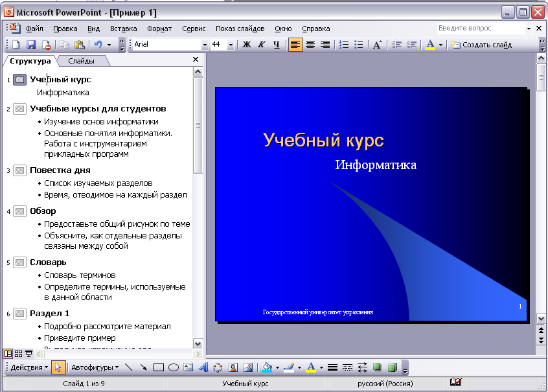
Task: Switch to Slide Sorter view
Action: [19, 354]
